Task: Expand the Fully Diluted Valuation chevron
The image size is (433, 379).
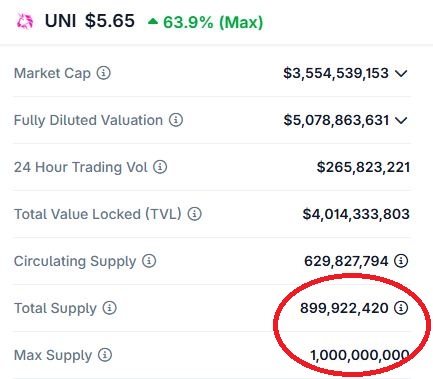Action: pos(401,120)
